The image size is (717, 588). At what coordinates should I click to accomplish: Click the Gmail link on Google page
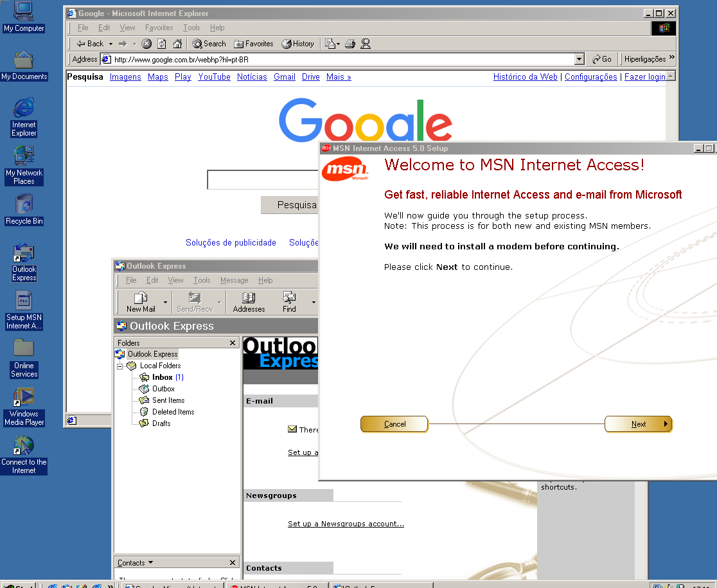(x=284, y=76)
